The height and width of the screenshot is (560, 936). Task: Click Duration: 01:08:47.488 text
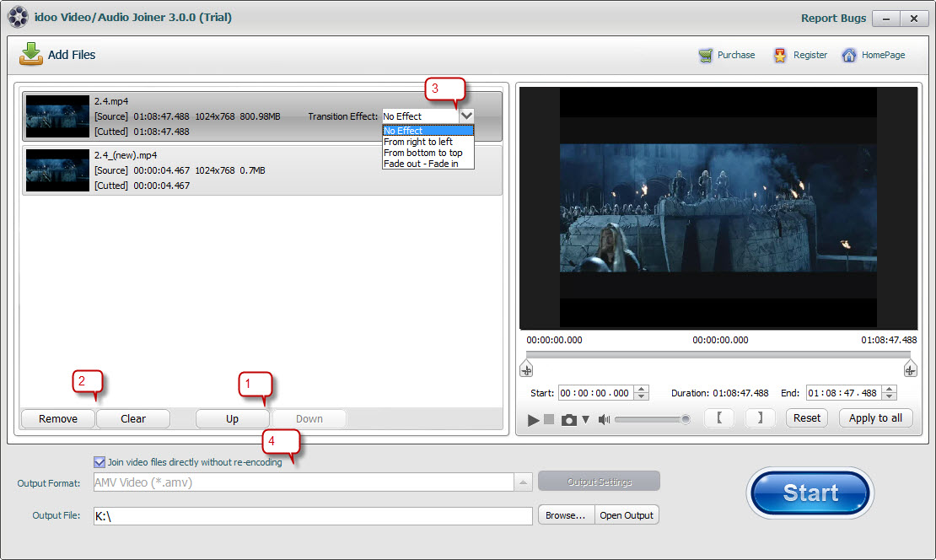[719, 393]
